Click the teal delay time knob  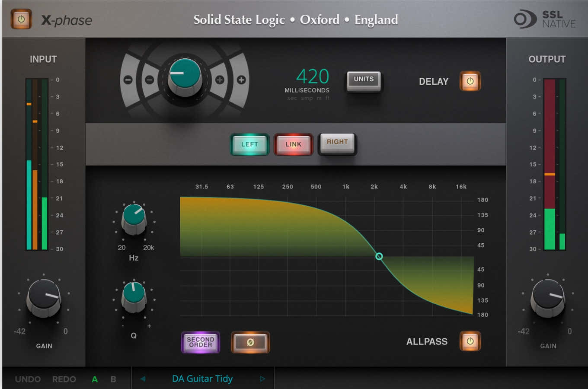185,77
